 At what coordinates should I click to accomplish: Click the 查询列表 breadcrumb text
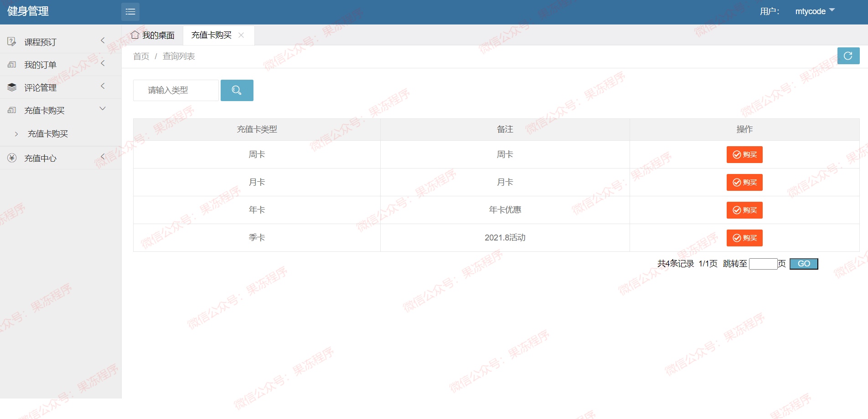click(179, 56)
